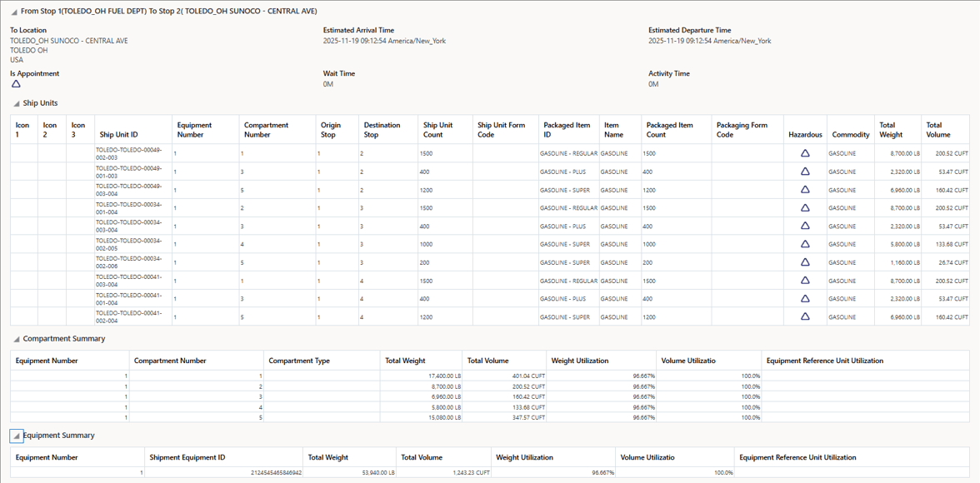Click Hazardous icon for TOLEDO-TOLEDO-00034-001-004
The height and width of the screenshot is (483, 980).
point(804,208)
